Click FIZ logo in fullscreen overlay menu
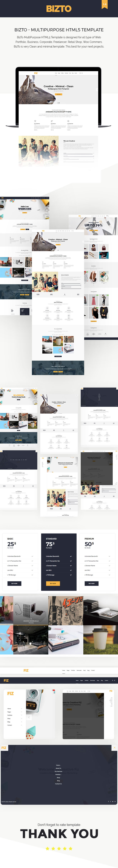The width and height of the screenshot is (118, 868). point(4,748)
